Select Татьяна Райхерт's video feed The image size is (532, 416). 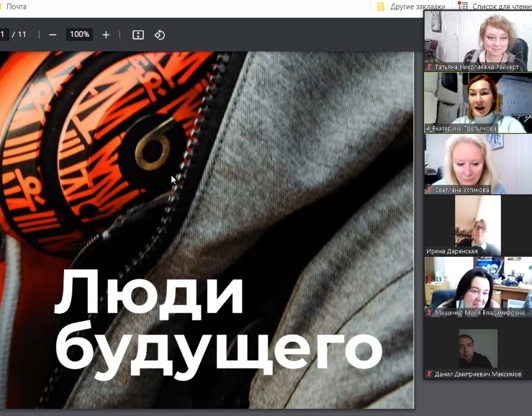click(478, 36)
